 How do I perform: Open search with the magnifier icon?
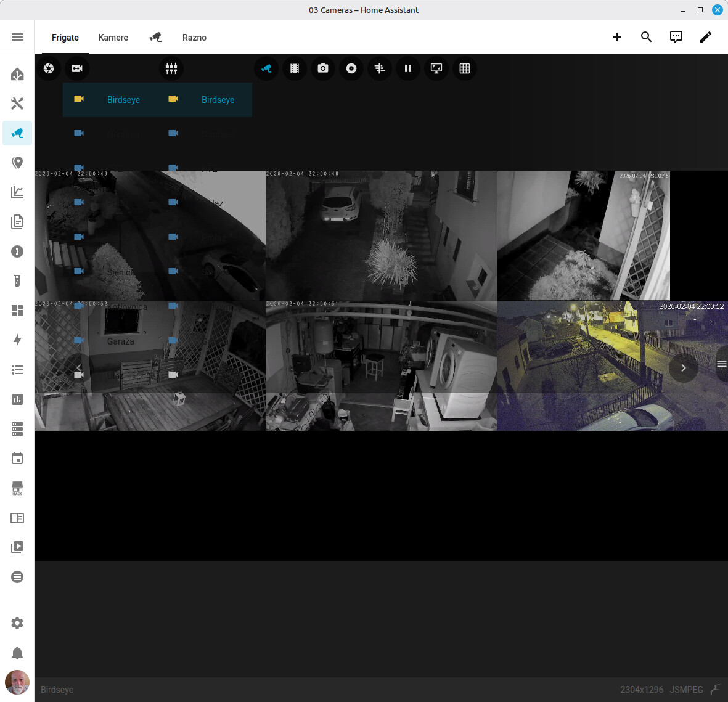pos(646,37)
